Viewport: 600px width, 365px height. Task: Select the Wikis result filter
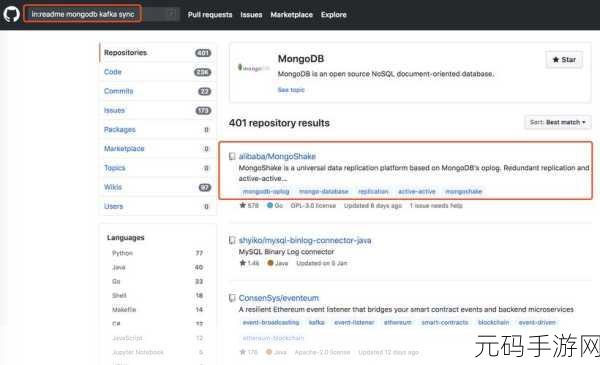point(157,187)
